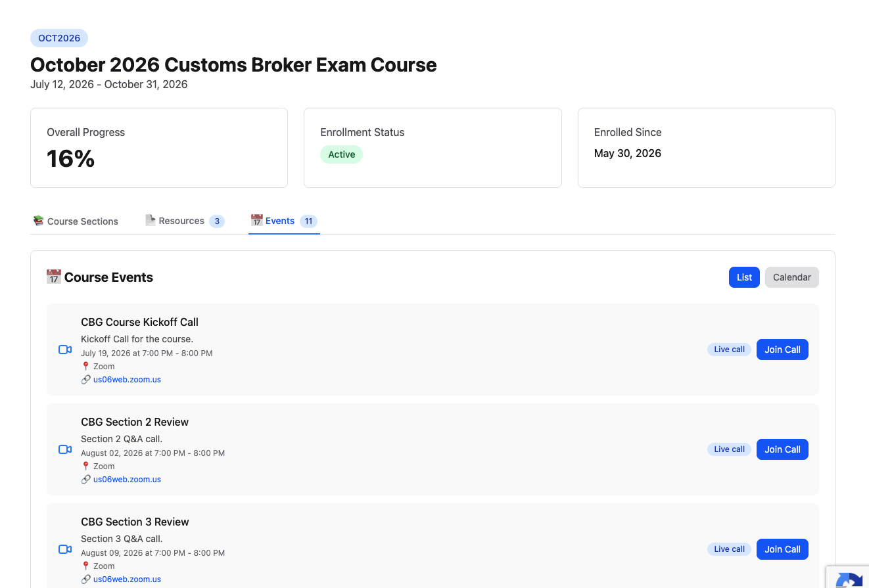Image resolution: width=869 pixels, height=588 pixels.
Task: Click the location pin icon in Section 3 Review event
Action: [85, 566]
